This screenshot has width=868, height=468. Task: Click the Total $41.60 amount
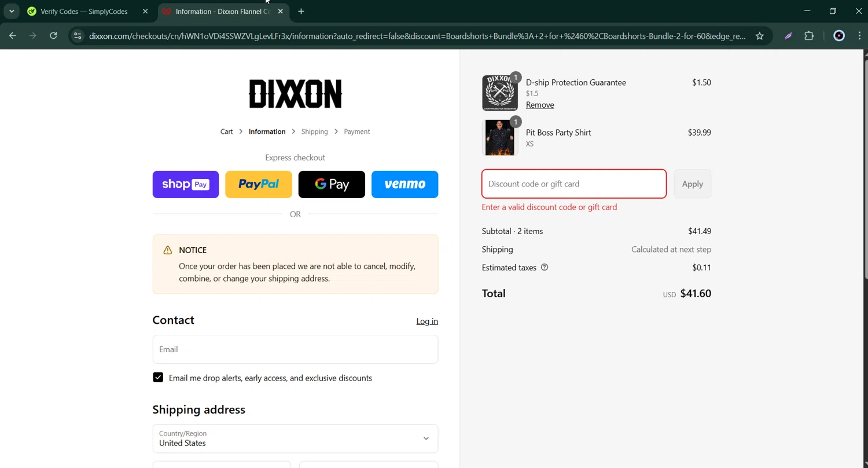click(x=696, y=294)
